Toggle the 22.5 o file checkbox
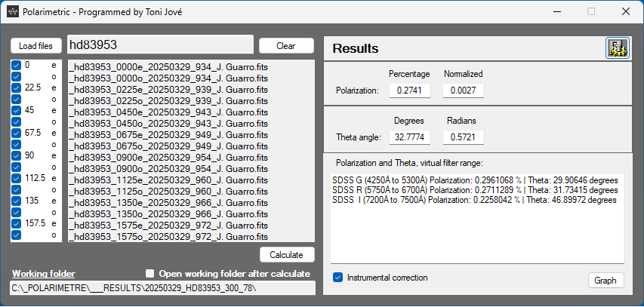Viewport: 644px width, 307px height. (16, 100)
